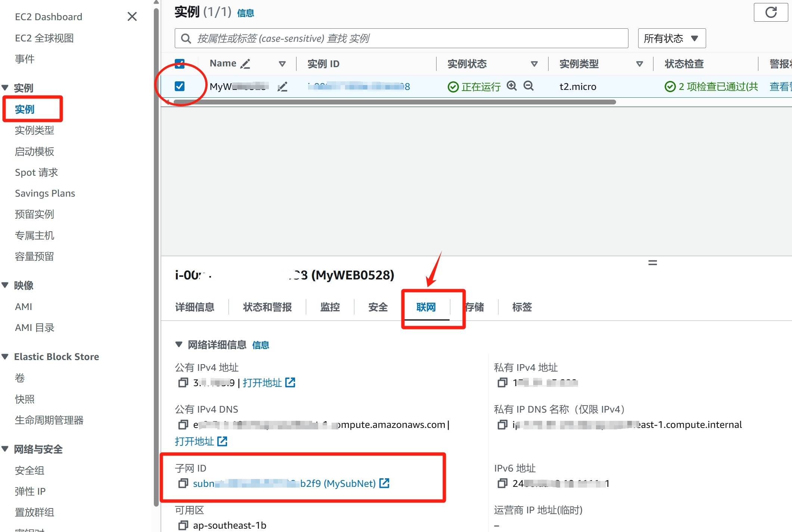This screenshot has width=792, height=532.
Task: Toggle the select-all checkbox in table header
Action: [180, 63]
